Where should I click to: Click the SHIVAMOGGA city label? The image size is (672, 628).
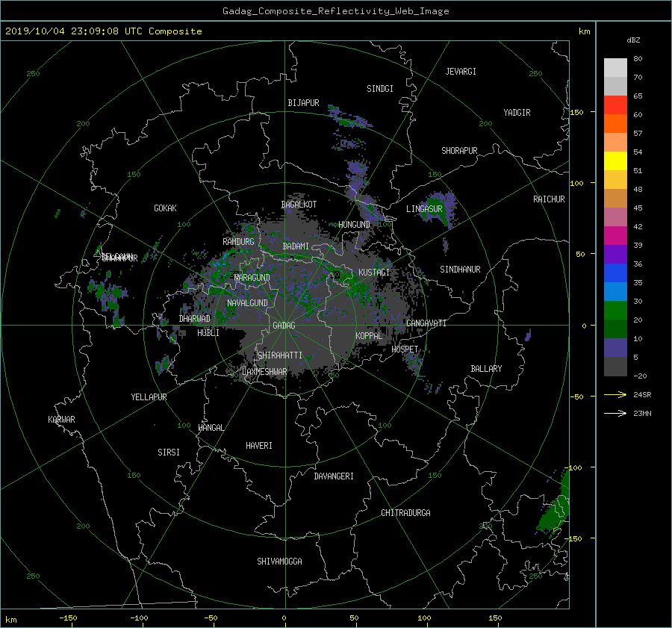pos(279,562)
